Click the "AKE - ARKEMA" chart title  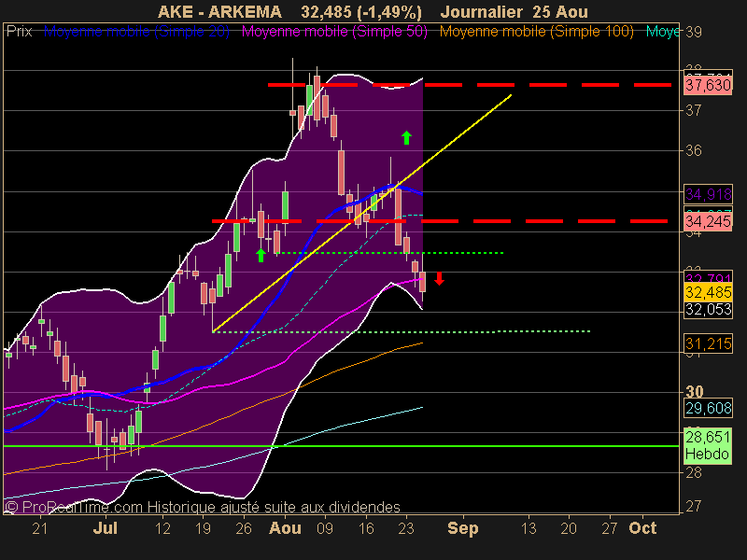(219, 12)
